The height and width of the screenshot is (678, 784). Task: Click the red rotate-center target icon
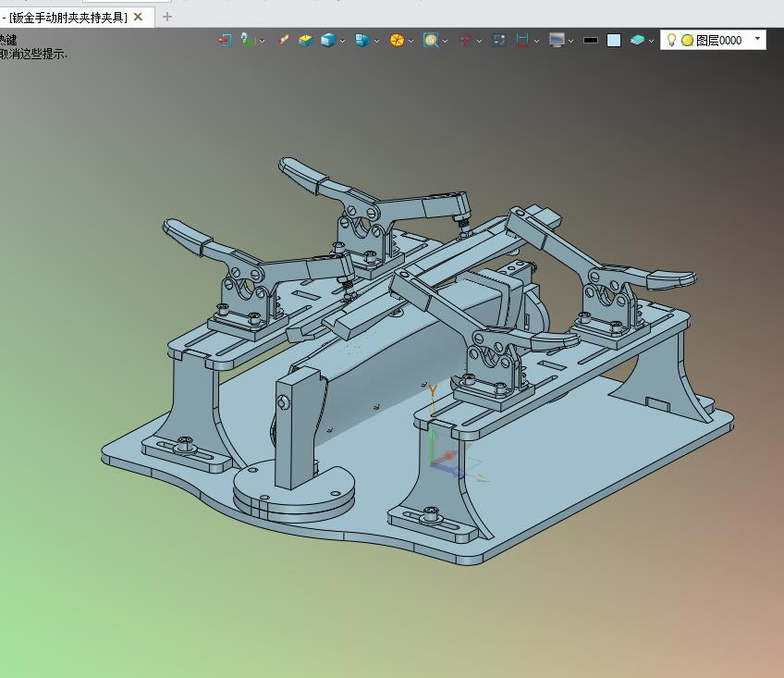coord(466,40)
